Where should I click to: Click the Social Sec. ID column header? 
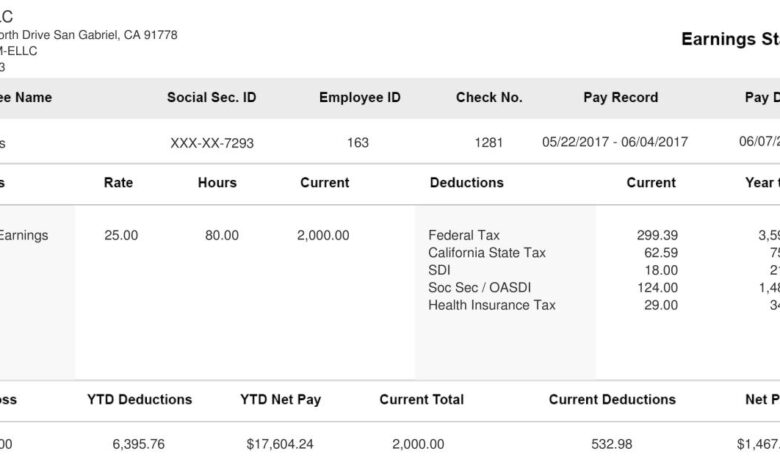211,98
